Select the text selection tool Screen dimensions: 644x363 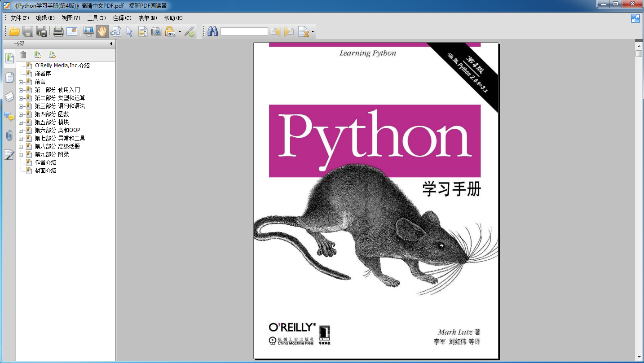[x=142, y=31]
